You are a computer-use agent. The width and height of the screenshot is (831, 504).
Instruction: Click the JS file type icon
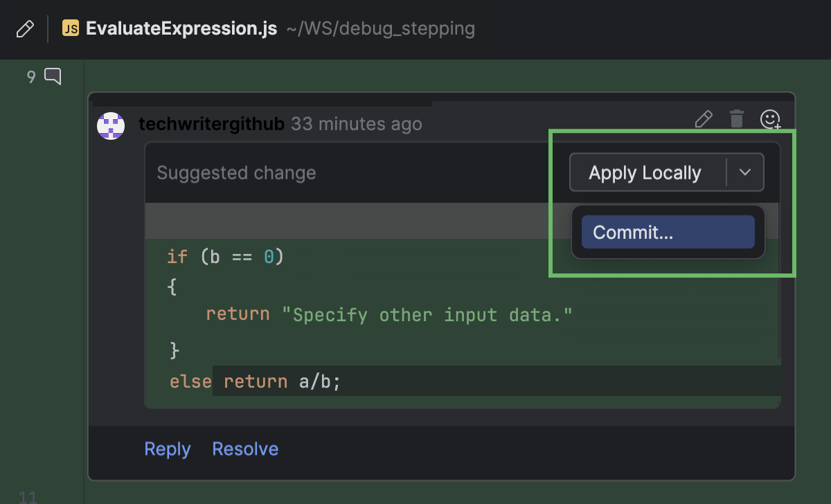[x=70, y=28]
